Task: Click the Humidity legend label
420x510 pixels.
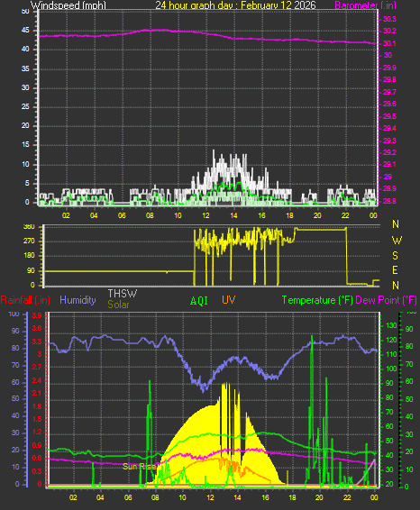Action: point(78,300)
